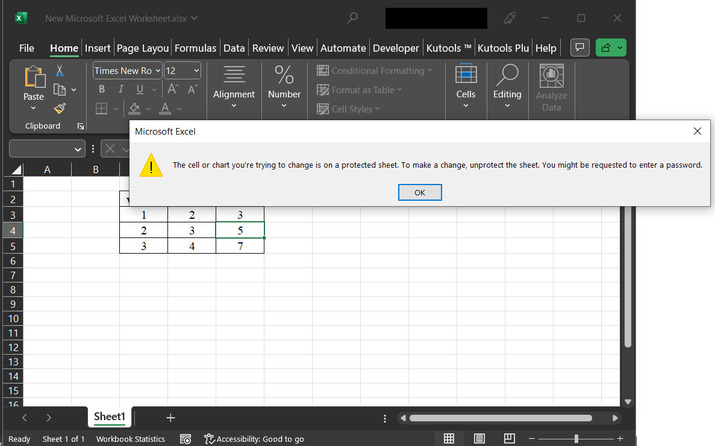Click Accessibility: Good to go status
This screenshot has width=715, height=446.
(x=254, y=439)
